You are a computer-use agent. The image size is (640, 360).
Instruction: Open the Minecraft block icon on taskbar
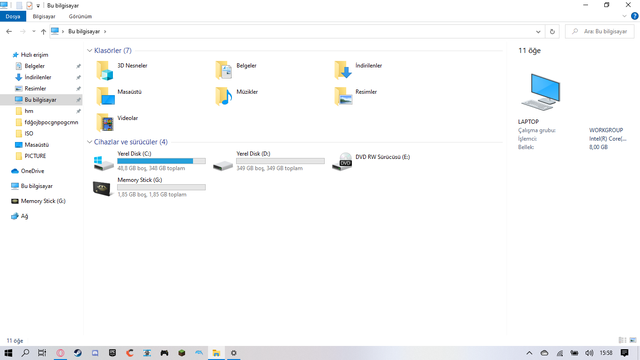tap(182, 353)
